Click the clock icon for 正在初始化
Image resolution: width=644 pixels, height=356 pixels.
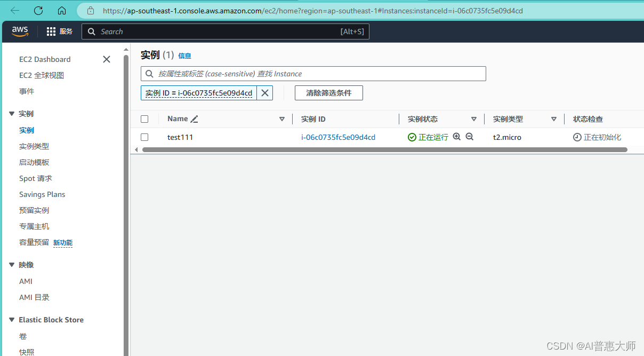pos(577,137)
